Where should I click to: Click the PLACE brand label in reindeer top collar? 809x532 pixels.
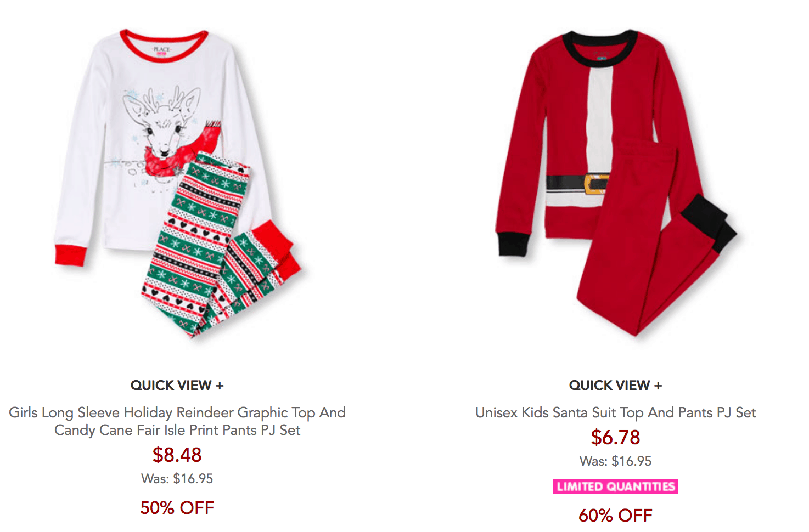click(x=162, y=50)
